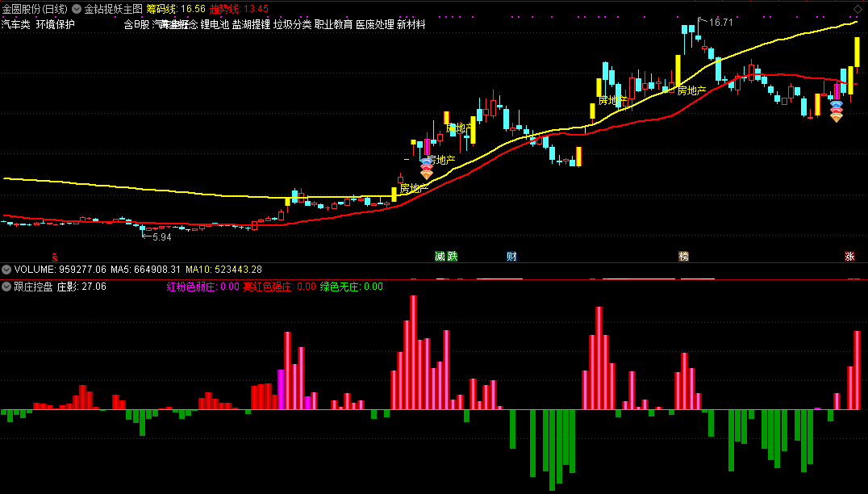The width and height of the screenshot is (868, 494).
Task: Open the dropdown next to 金圆股份(日线)
Action: click(77, 9)
